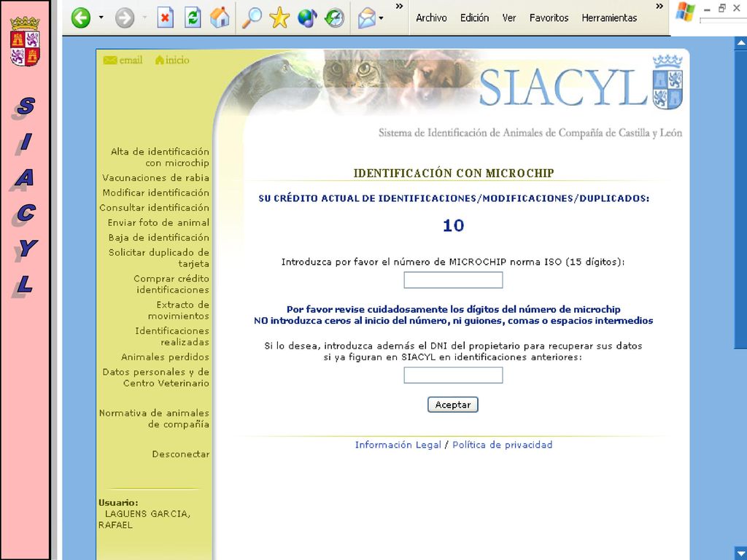747x560 pixels.
Task: Open the Ver menu
Action: [x=508, y=18]
